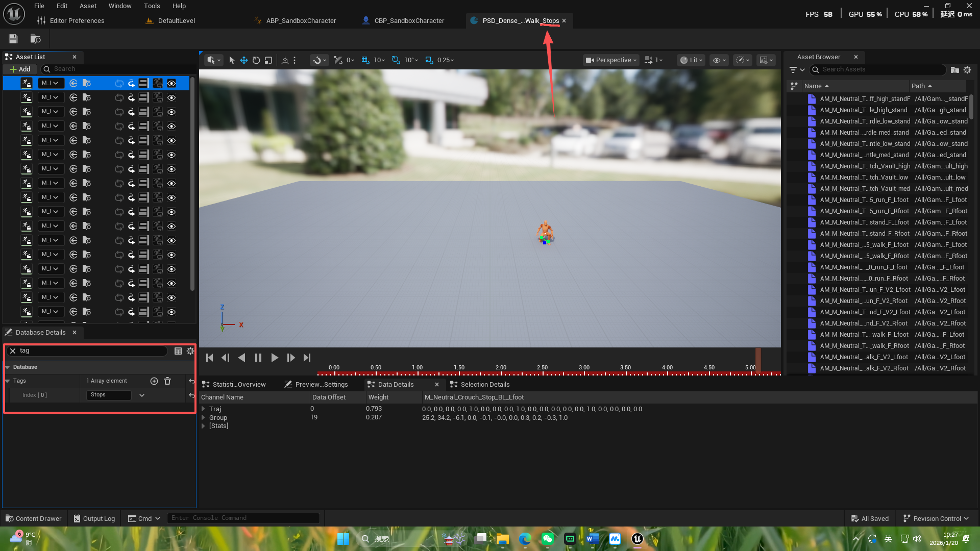Image resolution: width=980 pixels, height=551 pixels.
Task: Open the Perspective view dropdown
Action: (611, 60)
